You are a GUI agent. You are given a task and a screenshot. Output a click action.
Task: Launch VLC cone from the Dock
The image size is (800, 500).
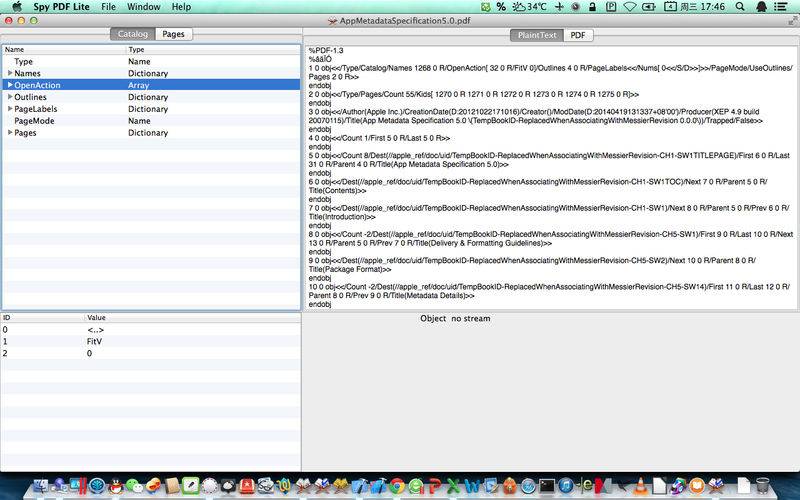(x=640, y=486)
